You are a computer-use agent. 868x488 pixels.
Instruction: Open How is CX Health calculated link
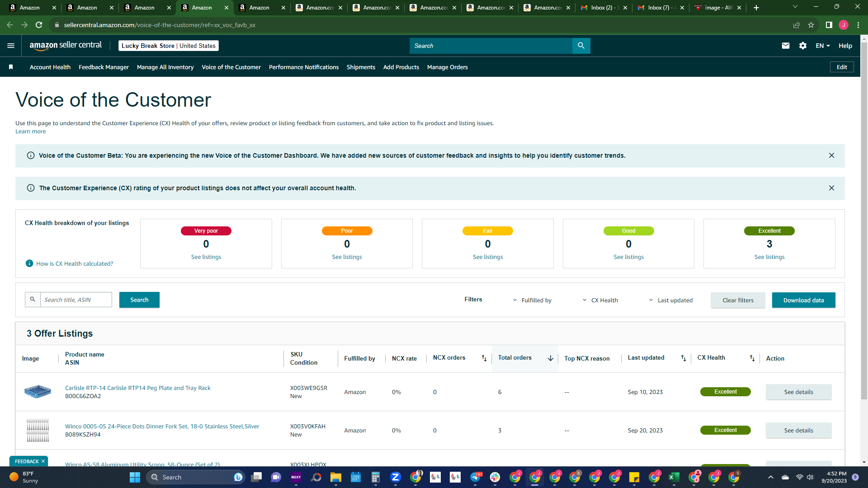pos(75,263)
